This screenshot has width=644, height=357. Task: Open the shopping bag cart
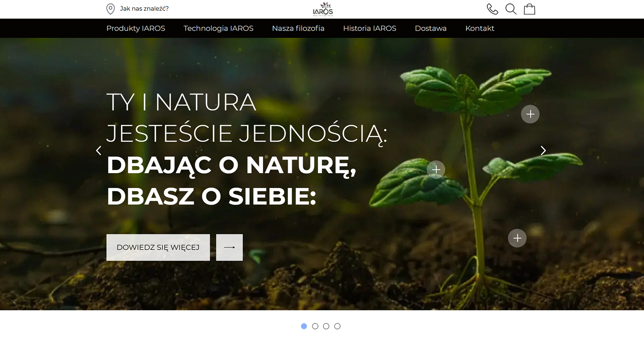pyautogui.click(x=529, y=9)
